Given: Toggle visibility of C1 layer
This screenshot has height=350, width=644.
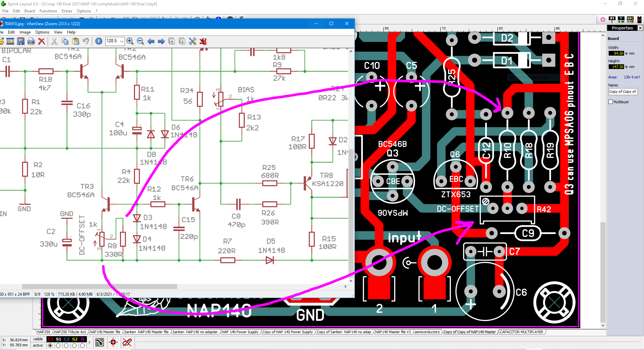Looking at the screenshot, I should click(51, 339).
